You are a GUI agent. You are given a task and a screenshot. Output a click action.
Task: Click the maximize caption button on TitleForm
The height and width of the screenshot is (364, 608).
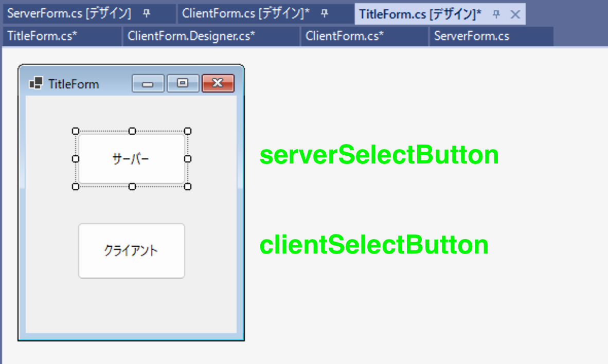point(183,83)
